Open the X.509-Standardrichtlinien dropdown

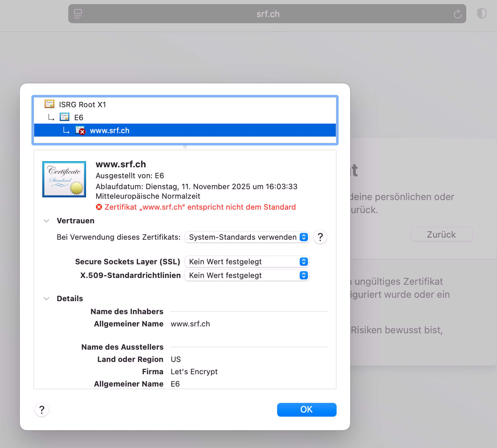point(247,276)
